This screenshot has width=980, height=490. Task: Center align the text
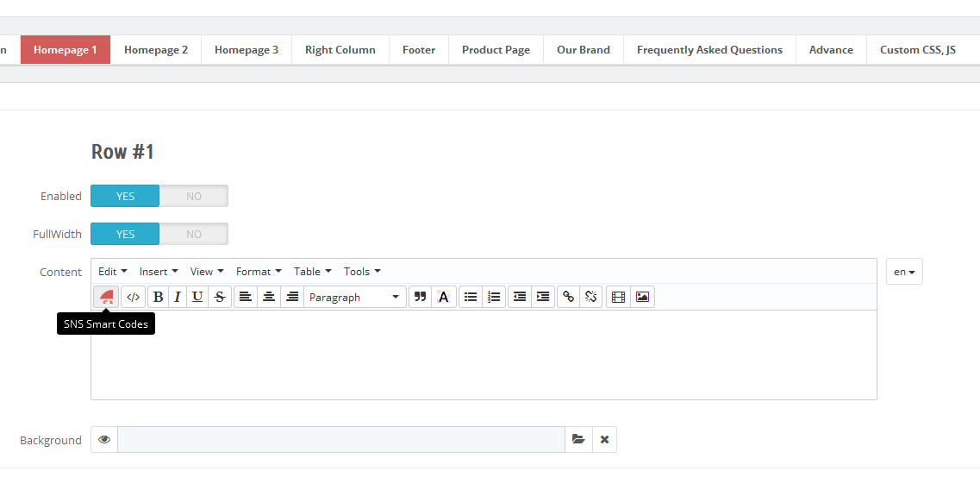(269, 297)
